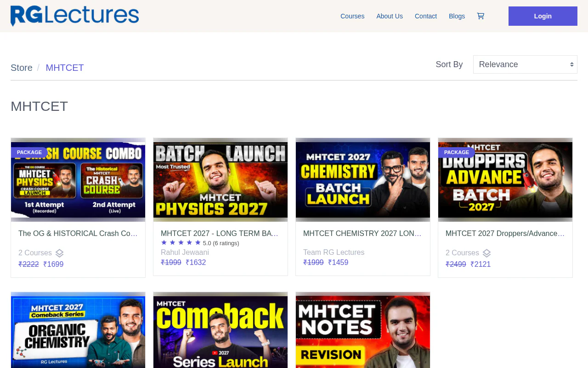588x368 pixels.
Task: Open the MHTCET Notes Revision thumbnail
Action: [x=363, y=330]
